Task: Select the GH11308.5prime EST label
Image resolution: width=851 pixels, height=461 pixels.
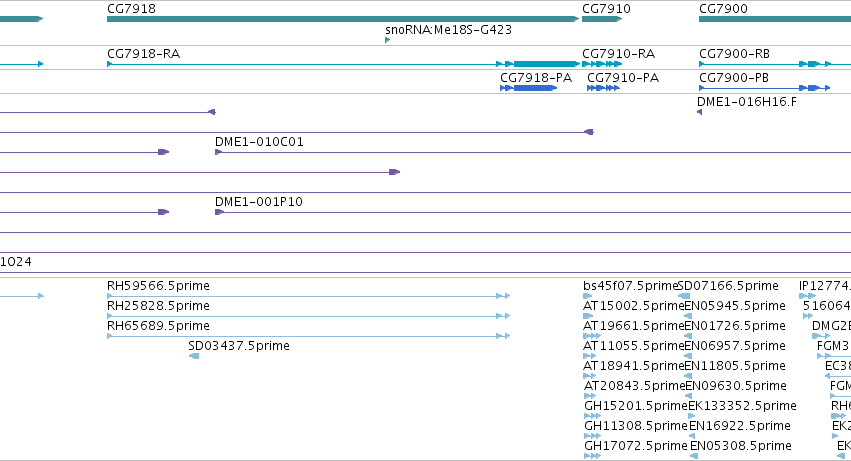Action: (636, 426)
